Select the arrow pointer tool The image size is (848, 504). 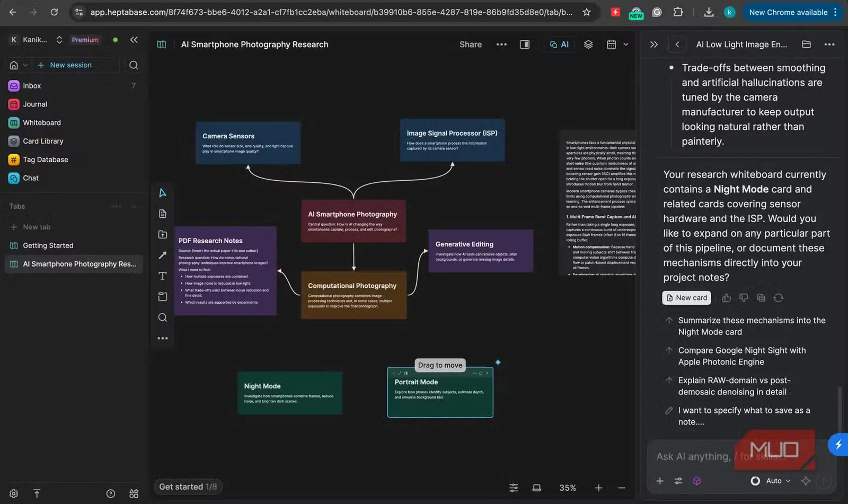coord(163,193)
